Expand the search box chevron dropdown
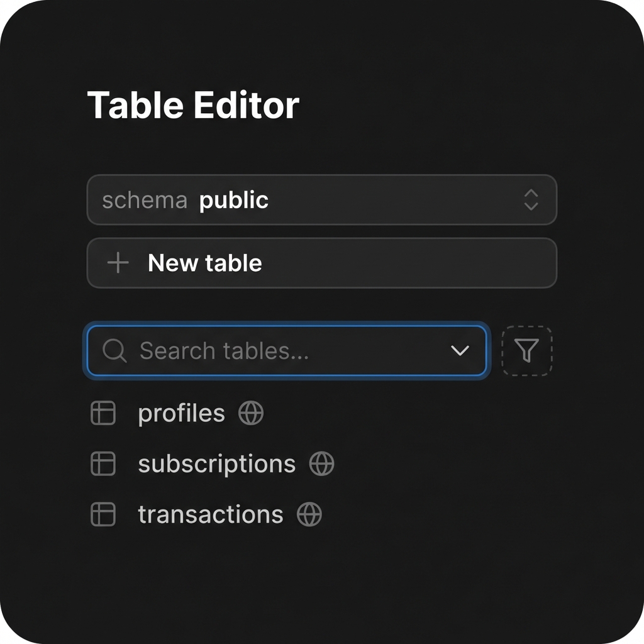Screen dimensions: 644x644 click(x=460, y=351)
